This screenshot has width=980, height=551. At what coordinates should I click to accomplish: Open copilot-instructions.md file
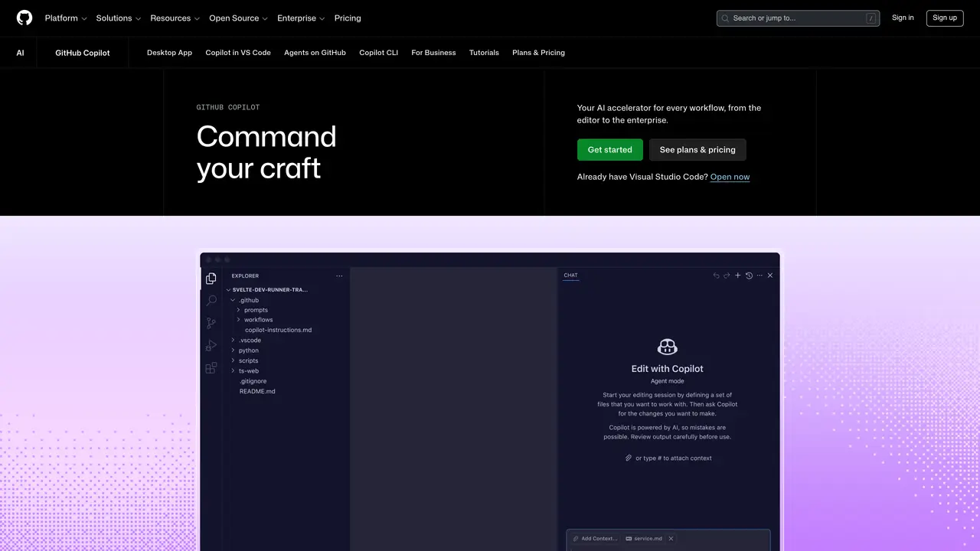pos(278,330)
